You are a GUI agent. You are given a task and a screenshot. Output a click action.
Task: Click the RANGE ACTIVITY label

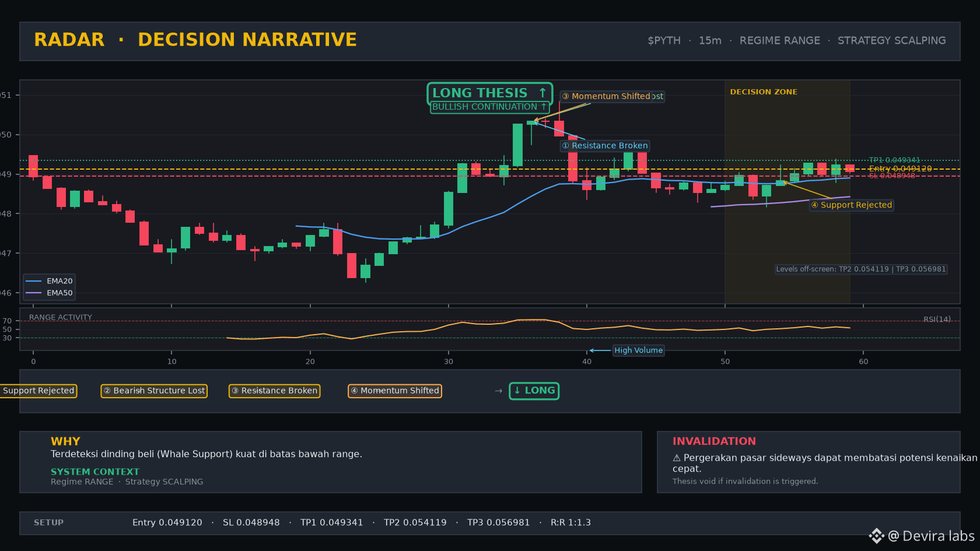pos(61,318)
